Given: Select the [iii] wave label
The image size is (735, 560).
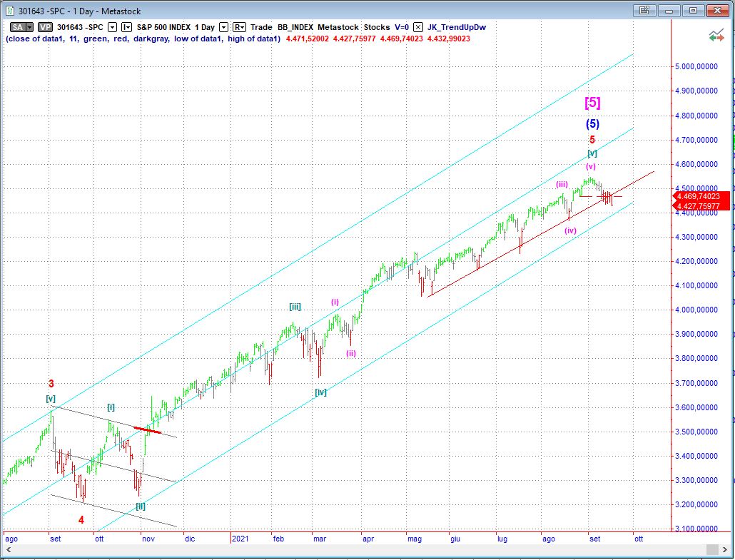Looking at the screenshot, I should [295, 307].
